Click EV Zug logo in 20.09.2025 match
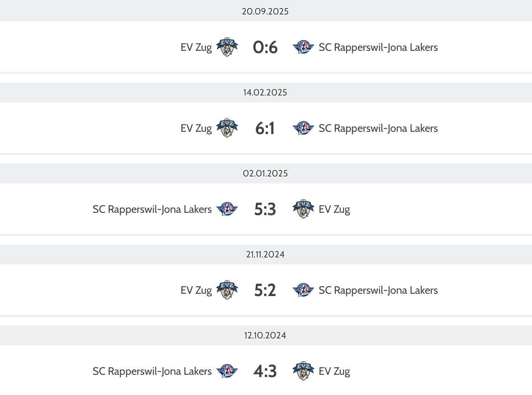Screen dimensions: 532x395 click(227, 47)
